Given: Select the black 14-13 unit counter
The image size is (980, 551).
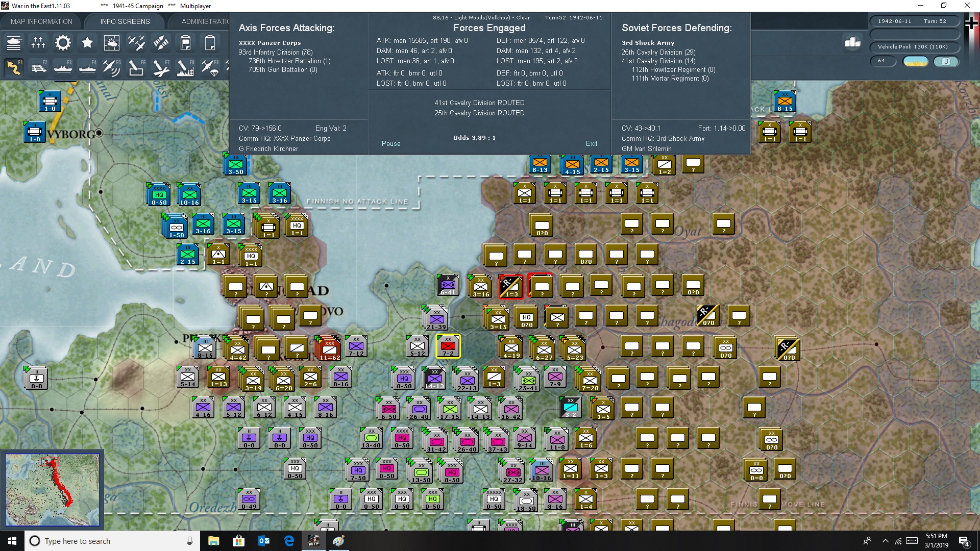Looking at the screenshot, I should [434, 378].
